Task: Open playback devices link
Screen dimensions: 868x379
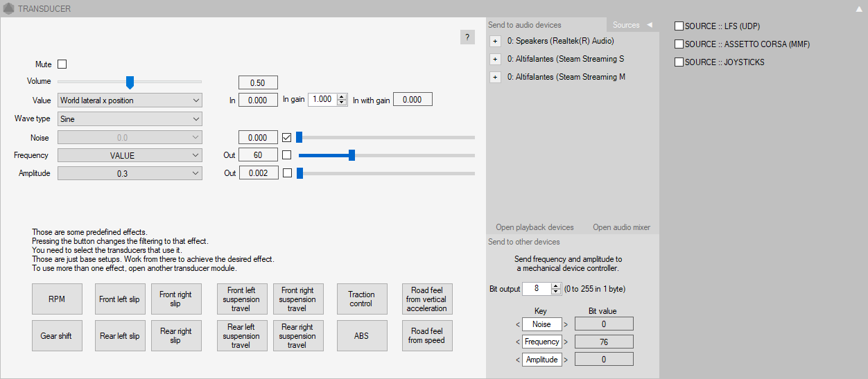Action: [535, 227]
